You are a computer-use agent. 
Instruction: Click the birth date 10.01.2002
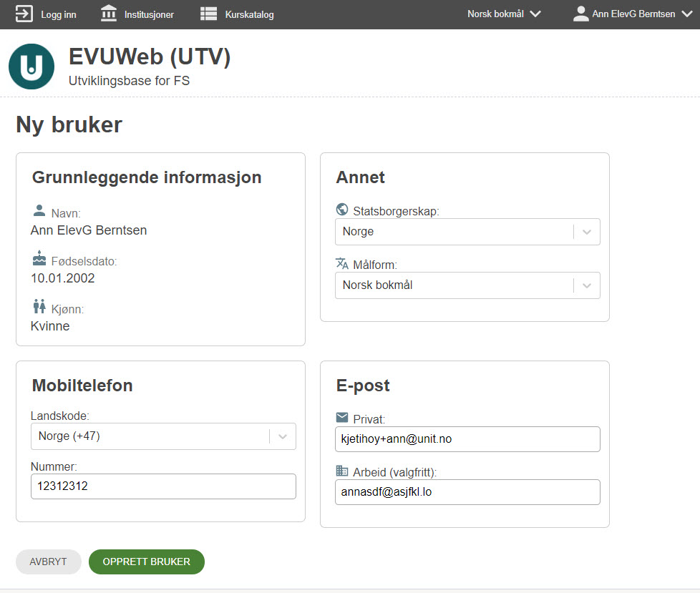(62, 278)
